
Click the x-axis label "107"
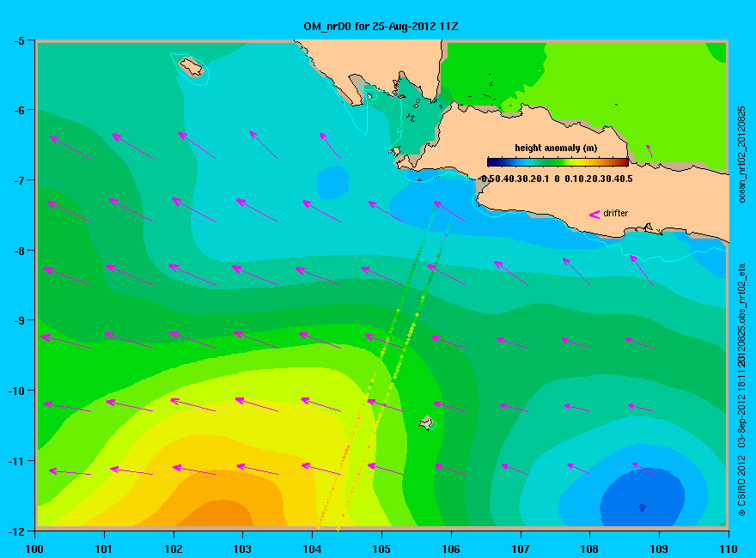click(521, 549)
